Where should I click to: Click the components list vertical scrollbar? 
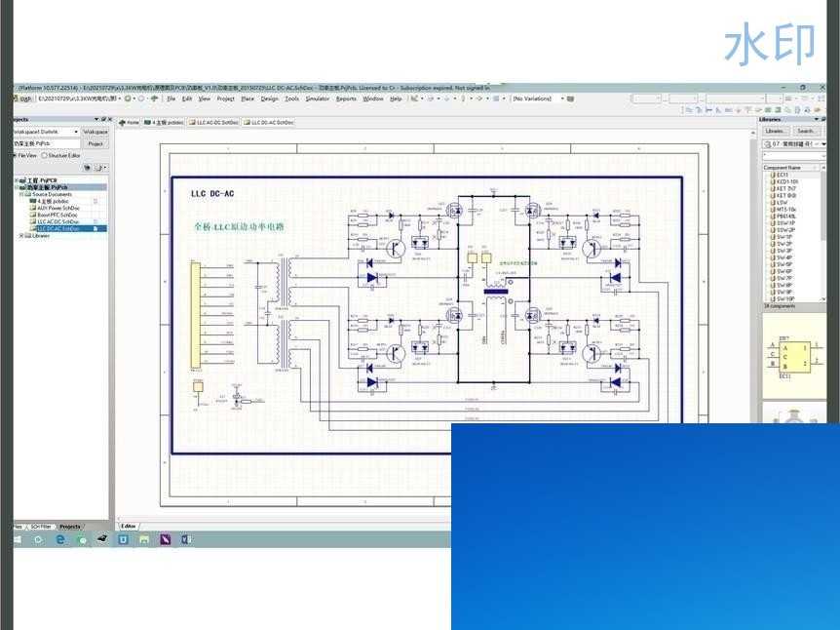pyautogui.click(x=822, y=236)
